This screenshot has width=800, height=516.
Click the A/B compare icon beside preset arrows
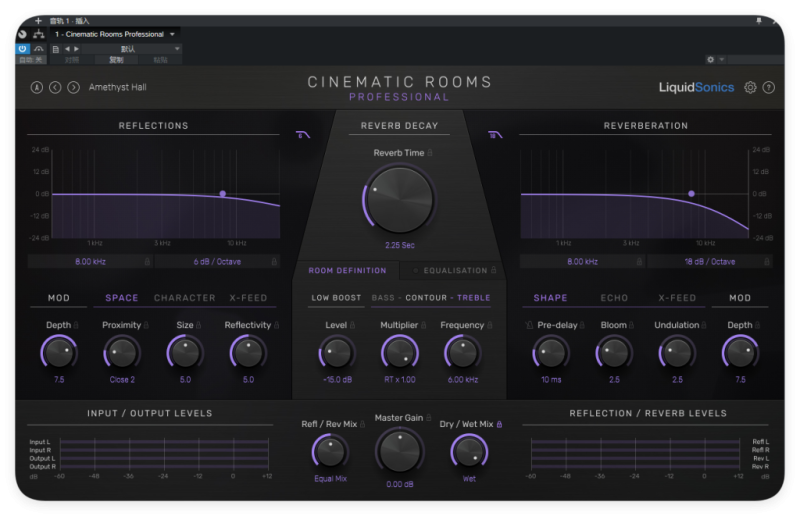(x=37, y=87)
